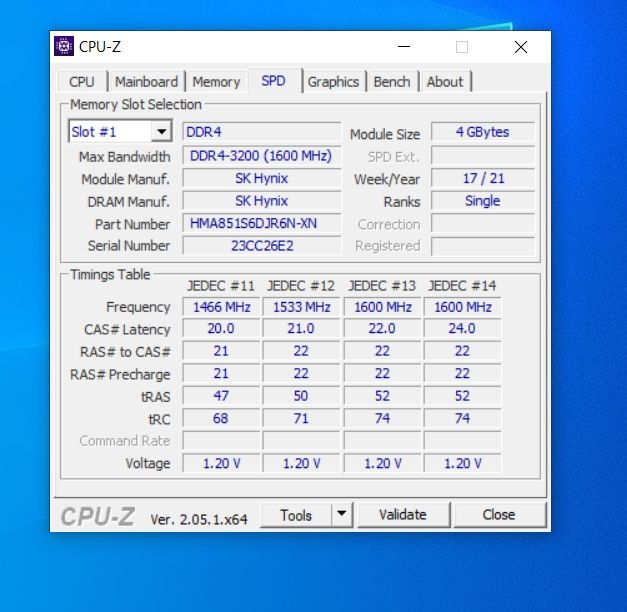The width and height of the screenshot is (627, 612).
Task: Click the Close button at bottom
Action: 499,514
